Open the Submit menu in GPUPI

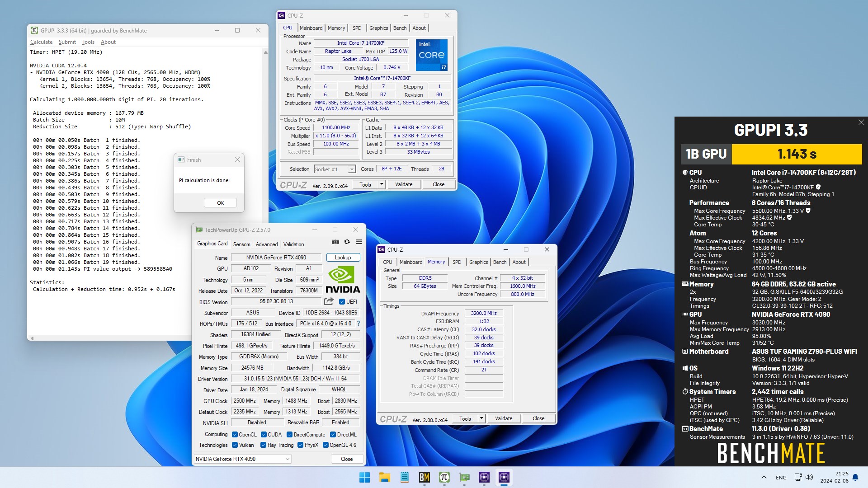coord(67,42)
